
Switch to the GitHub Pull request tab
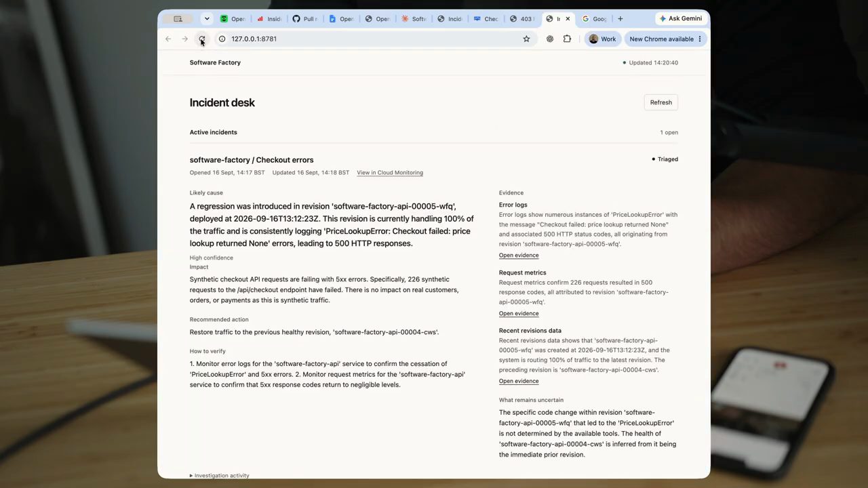click(x=304, y=19)
